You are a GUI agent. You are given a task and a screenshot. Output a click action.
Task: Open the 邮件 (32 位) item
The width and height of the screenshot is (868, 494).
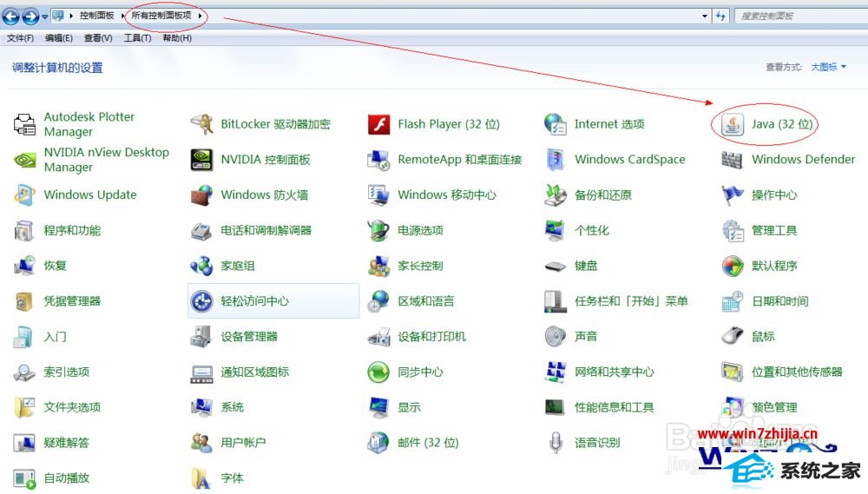click(413, 443)
